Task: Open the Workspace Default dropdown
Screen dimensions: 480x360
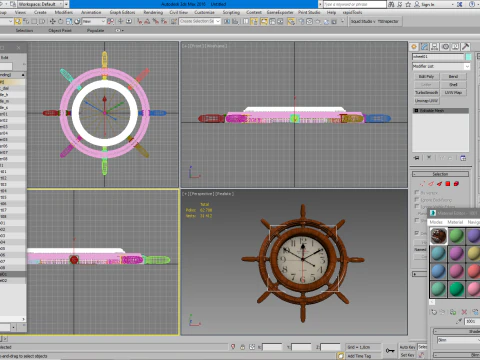Action: point(40,4)
